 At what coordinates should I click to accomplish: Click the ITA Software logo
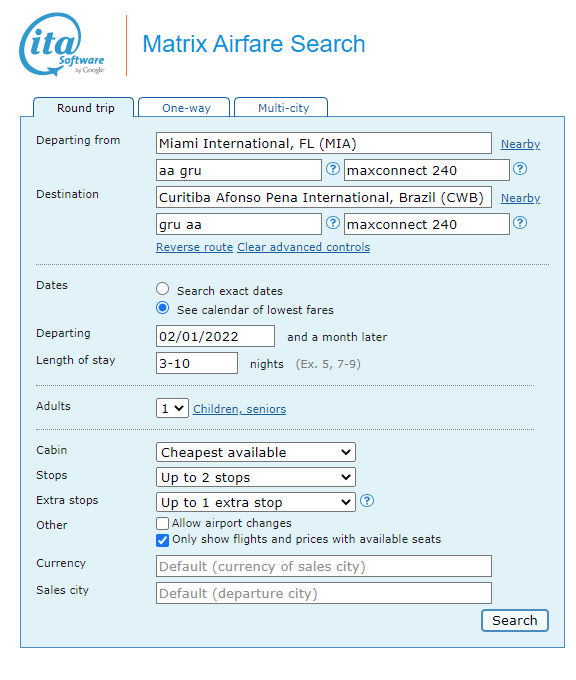click(x=62, y=45)
